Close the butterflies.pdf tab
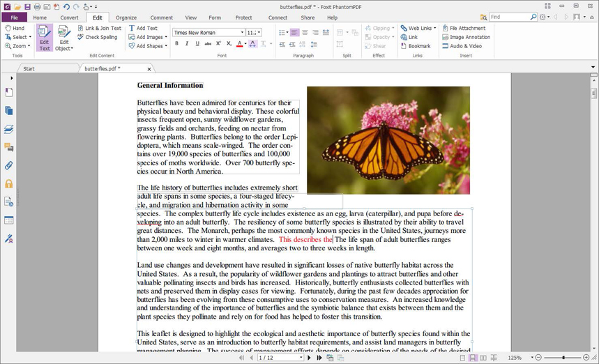This screenshot has height=364, width=599. [x=149, y=69]
